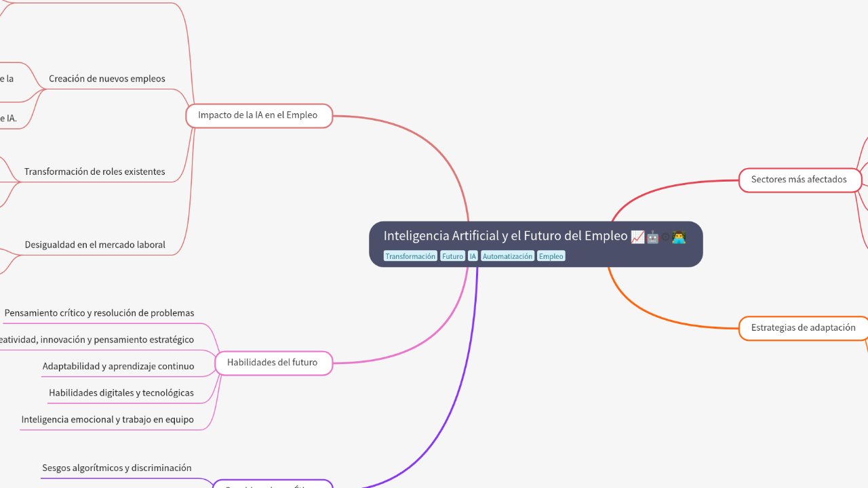Click the chart emoji in the central title
Viewport: 868px width, 488px height.
pyautogui.click(x=637, y=237)
